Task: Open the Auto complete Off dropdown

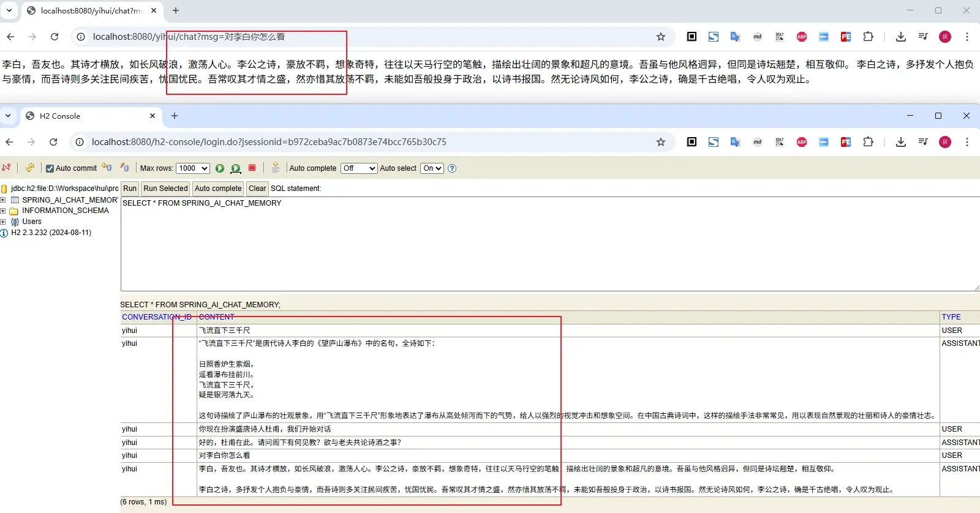Action: click(359, 168)
